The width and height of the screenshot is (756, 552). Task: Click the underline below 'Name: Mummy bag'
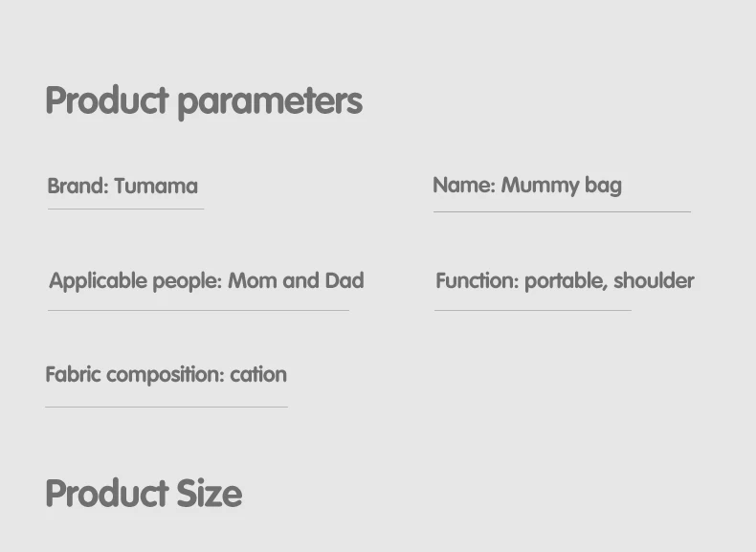point(562,211)
